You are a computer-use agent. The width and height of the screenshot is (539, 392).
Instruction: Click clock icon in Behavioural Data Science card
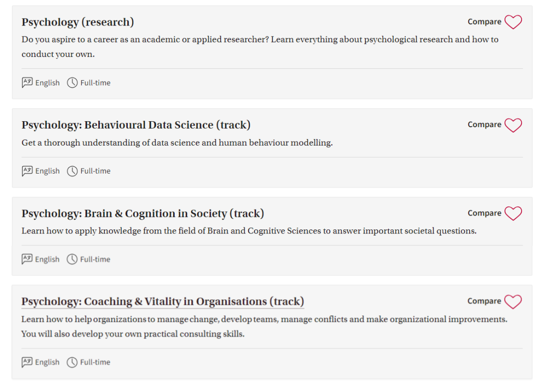[x=72, y=171]
